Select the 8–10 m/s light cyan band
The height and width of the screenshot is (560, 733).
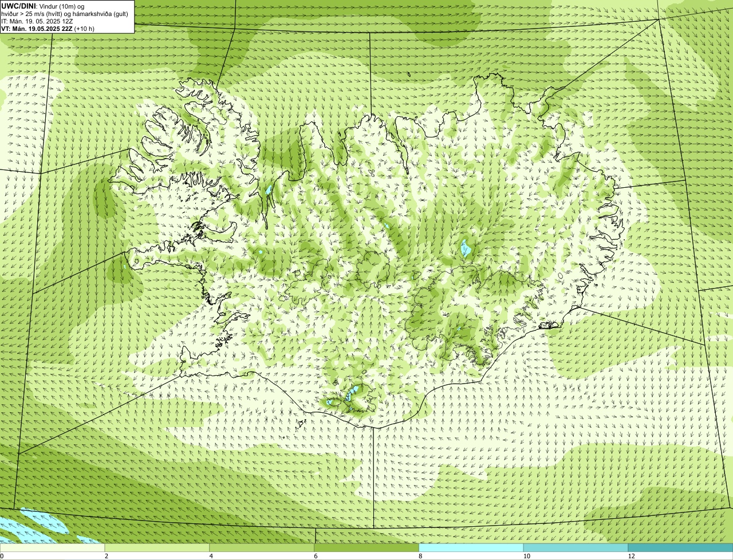[471, 548]
